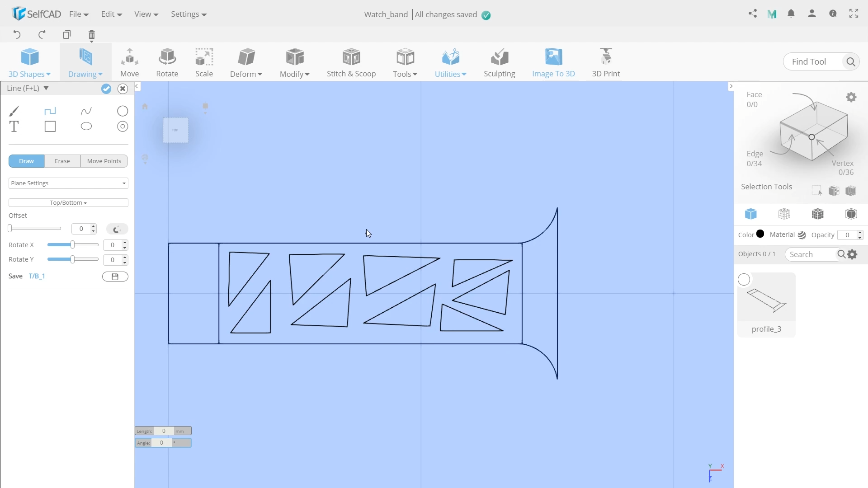The image size is (868, 488).
Task: Open the View menu
Action: pyautogui.click(x=146, y=14)
